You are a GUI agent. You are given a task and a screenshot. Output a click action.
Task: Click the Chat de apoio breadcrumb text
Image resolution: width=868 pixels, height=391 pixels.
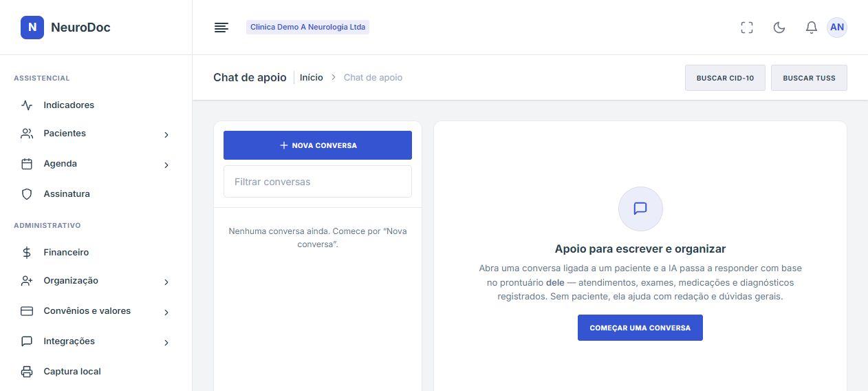tap(373, 78)
